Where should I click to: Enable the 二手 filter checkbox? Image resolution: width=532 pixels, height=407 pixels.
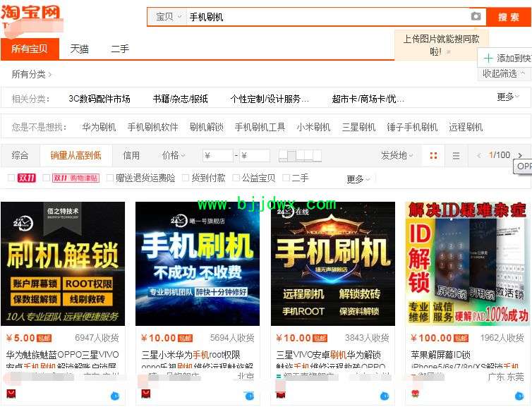point(286,178)
